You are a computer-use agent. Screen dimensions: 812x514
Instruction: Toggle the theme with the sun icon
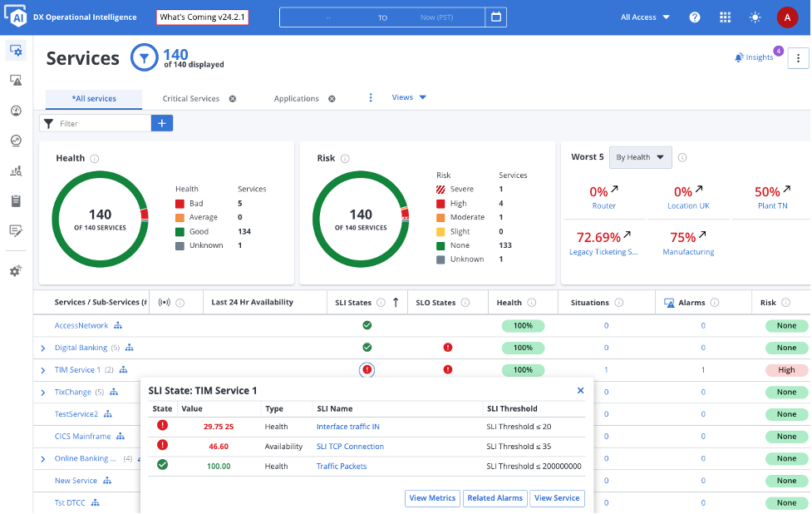[x=755, y=17]
